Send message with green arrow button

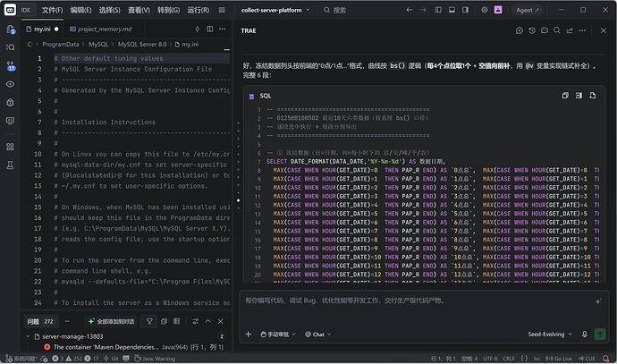(x=600, y=334)
